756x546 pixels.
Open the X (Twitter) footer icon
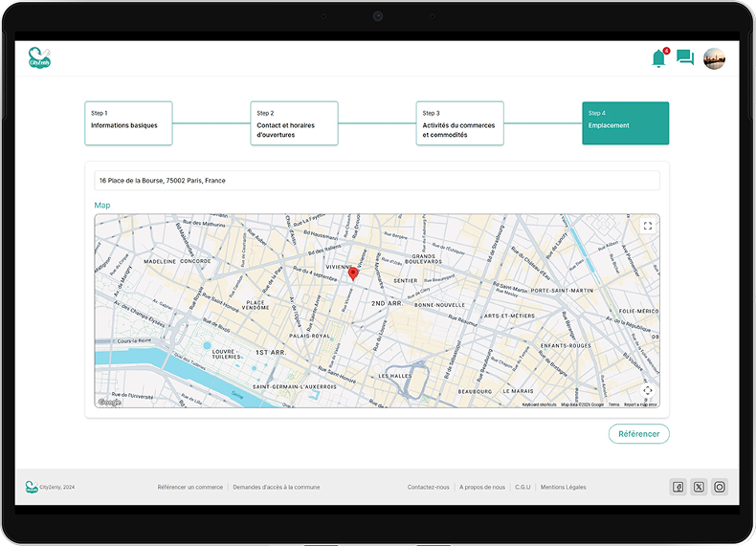pyautogui.click(x=700, y=487)
